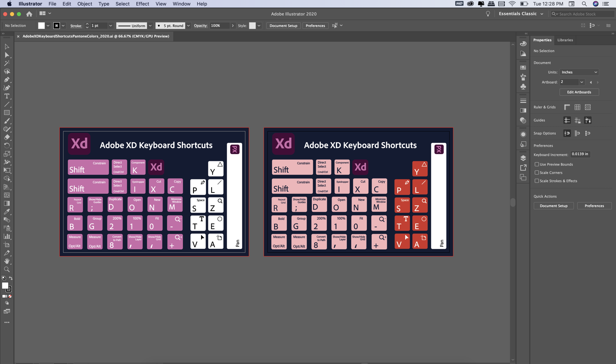Click the Edit Artboards button
This screenshot has height=364, width=616.
click(579, 92)
